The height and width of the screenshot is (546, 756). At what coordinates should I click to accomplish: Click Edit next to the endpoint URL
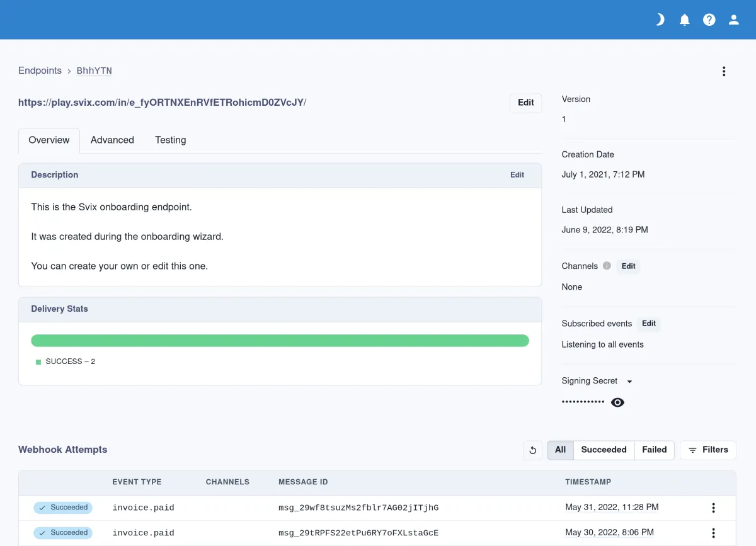coord(525,103)
